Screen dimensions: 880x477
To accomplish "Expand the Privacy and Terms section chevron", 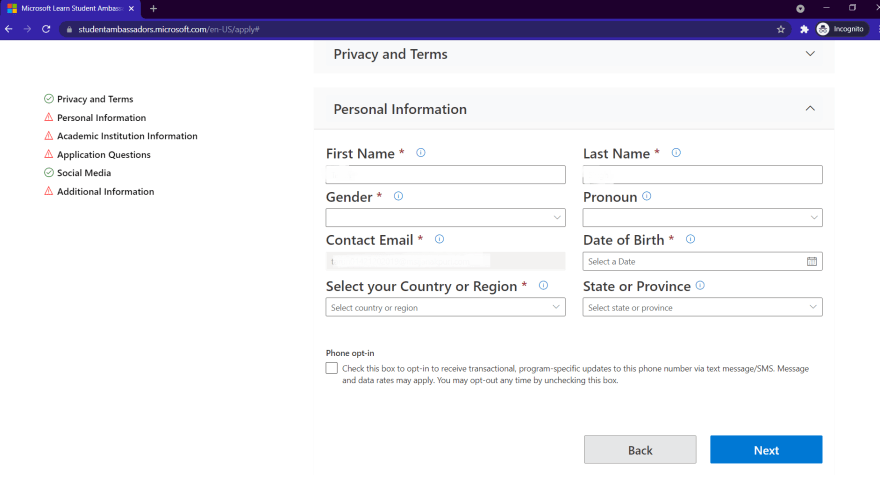I will [x=810, y=54].
